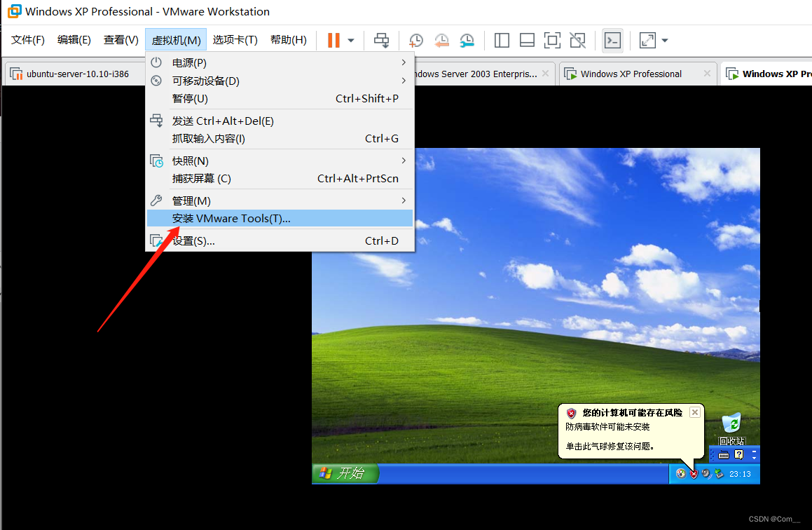Take a snapshot with the clock-plus icon
Image resolution: width=812 pixels, height=530 pixels.
coord(416,41)
